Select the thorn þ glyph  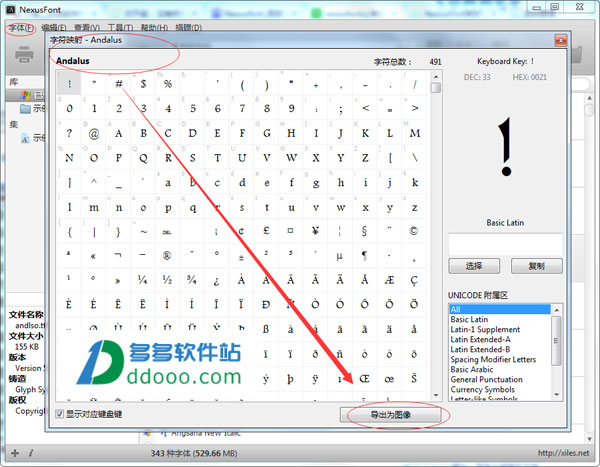290,379
